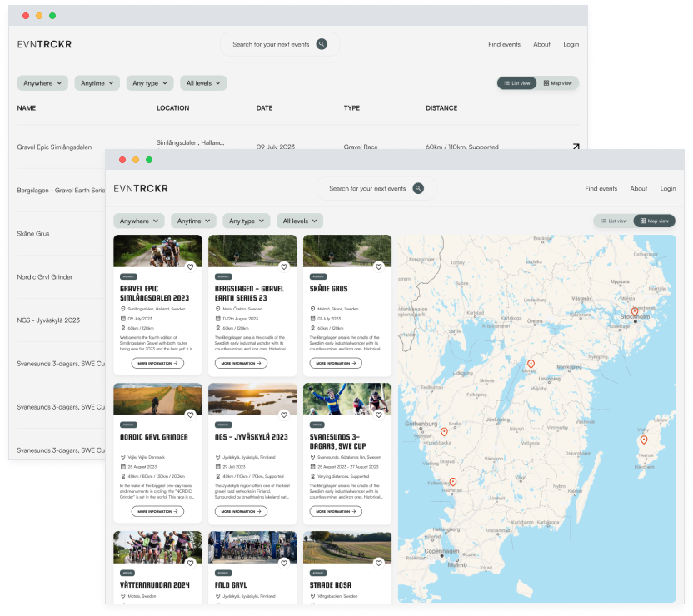The width and height of the screenshot is (693, 616).
Task: Click the search icon in back window
Action: 322,44
